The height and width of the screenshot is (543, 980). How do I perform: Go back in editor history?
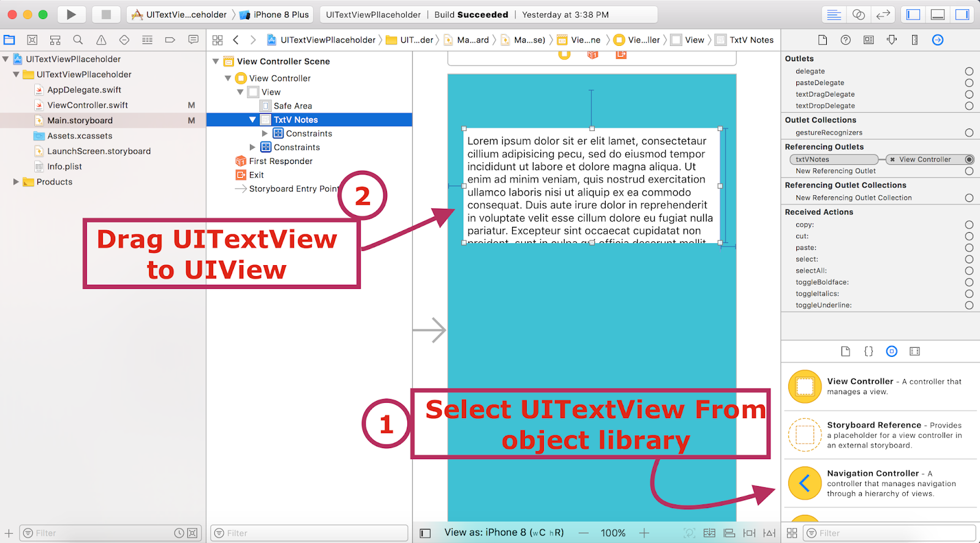236,40
